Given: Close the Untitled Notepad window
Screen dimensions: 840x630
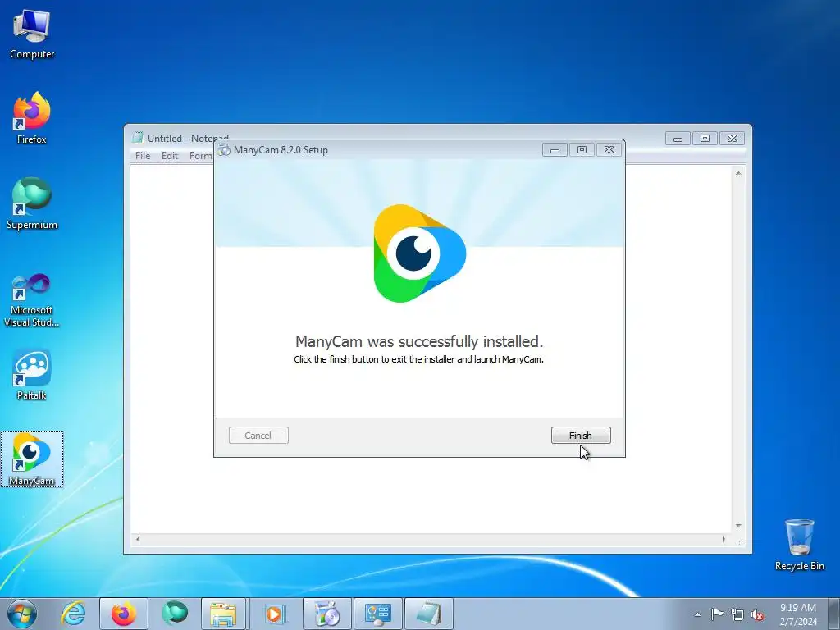Looking at the screenshot, I should click(x=732, y=138).
